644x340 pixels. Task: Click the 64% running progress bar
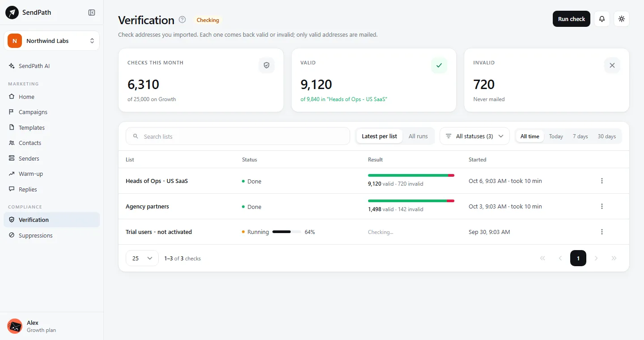(x=287, y=232)
